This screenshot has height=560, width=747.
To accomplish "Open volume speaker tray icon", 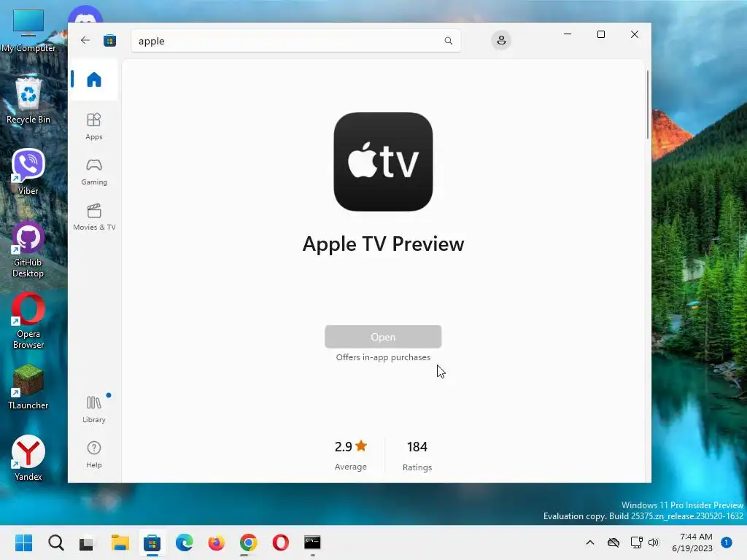I will (x=653, y=542).
